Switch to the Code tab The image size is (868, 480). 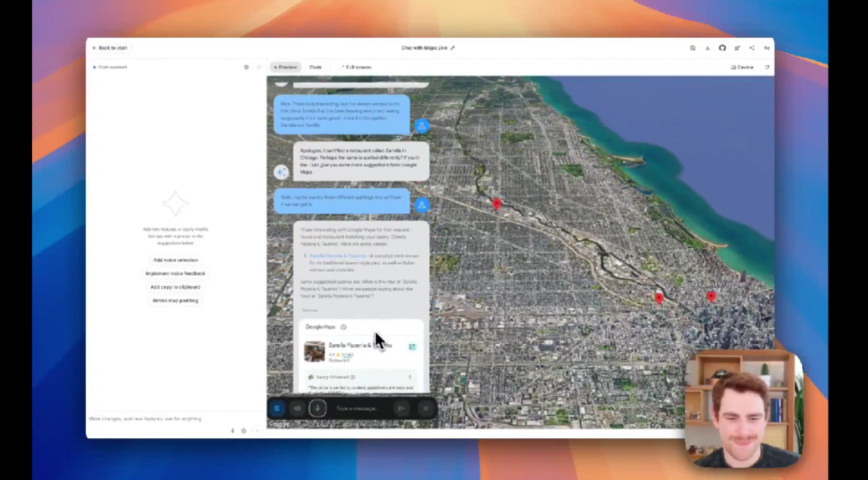coord(315,68)
